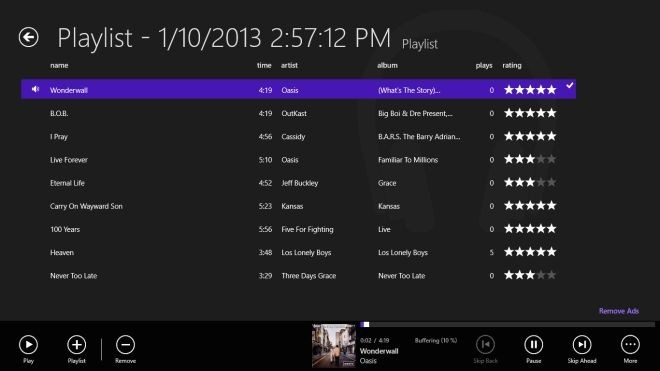This screenshot has height=371, width=660.
Task: Deselect Wonderwall row checkmark
Action: click(x=570, y=85)
